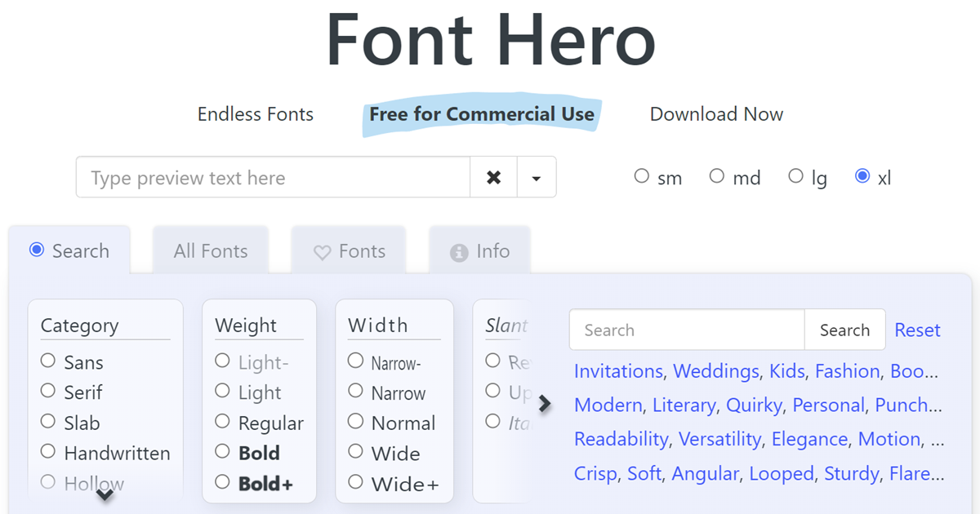Screen dimensions: 980x514
Task: Clear the preview text using the X icon
Action: 493,177
